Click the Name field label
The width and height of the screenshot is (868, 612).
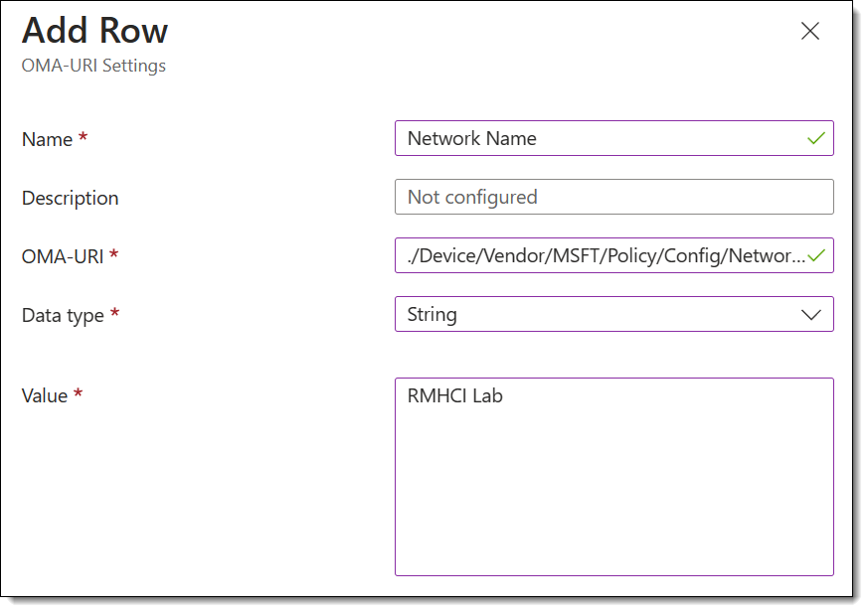click(x=47, y=139)
